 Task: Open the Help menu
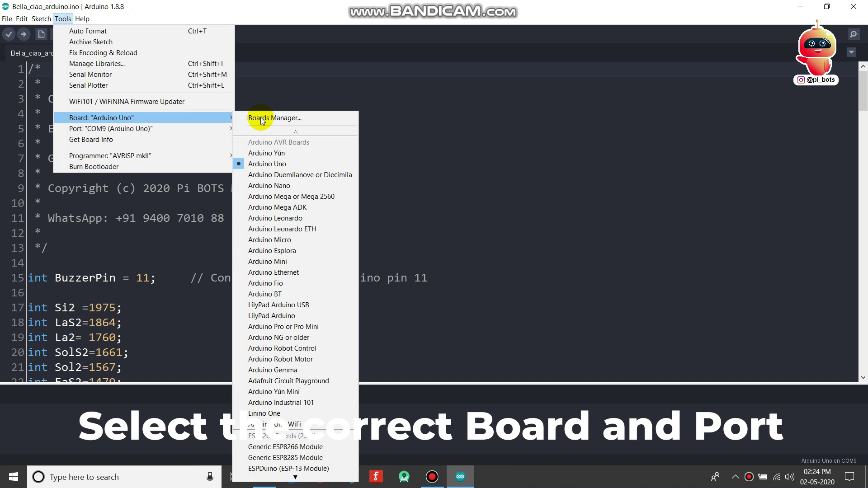(x=82, y=19)
